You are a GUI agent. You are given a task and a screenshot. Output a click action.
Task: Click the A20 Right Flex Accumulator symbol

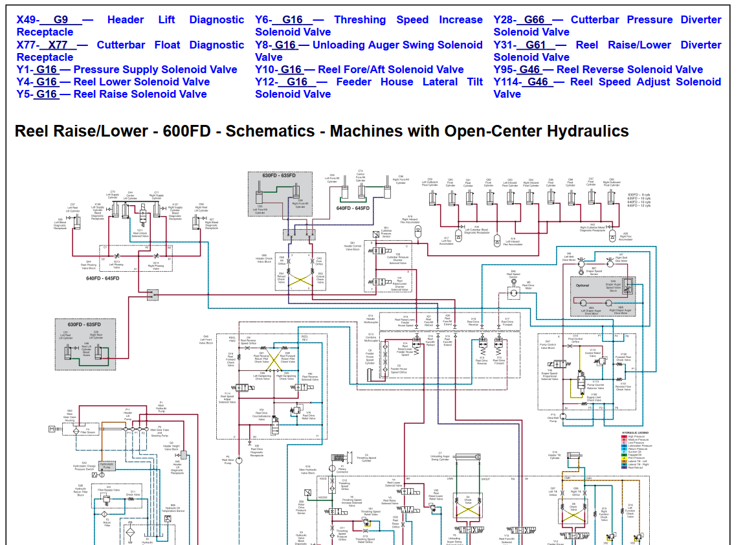[x=612, y=236]
